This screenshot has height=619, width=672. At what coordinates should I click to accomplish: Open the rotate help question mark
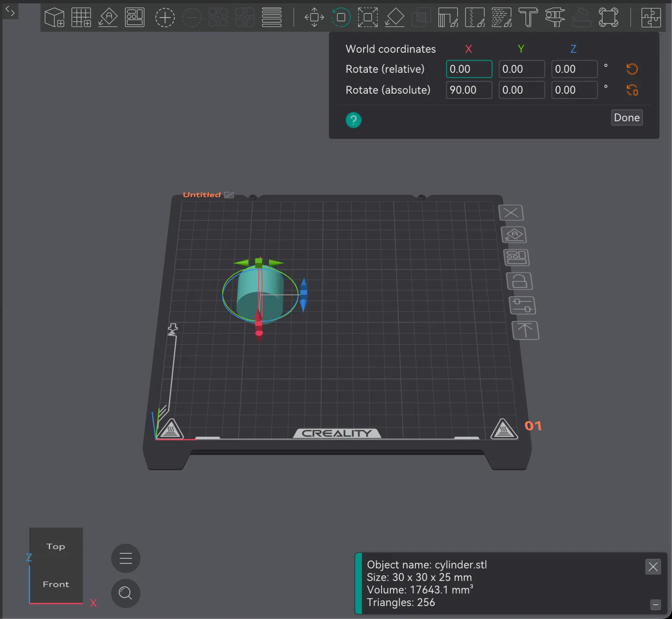(354, 120)
